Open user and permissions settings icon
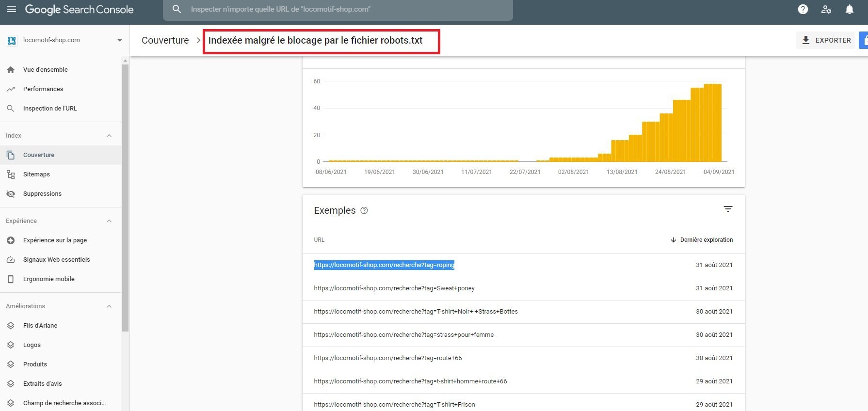The height and width of the screenshot is (411, 868). [826, 9]
